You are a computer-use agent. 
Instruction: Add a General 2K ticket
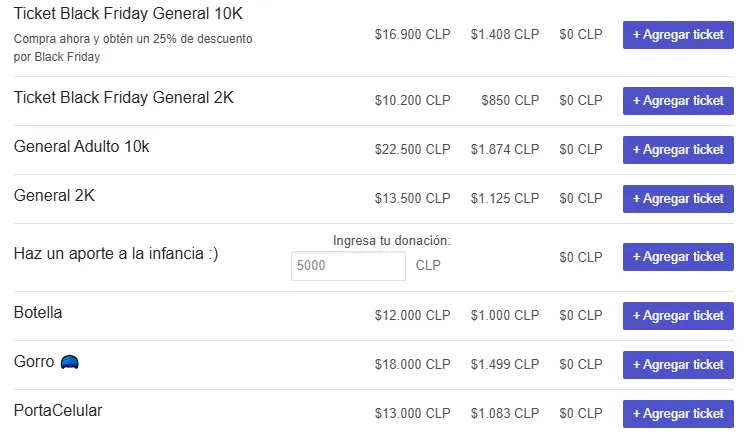click(x=678, y=199)
